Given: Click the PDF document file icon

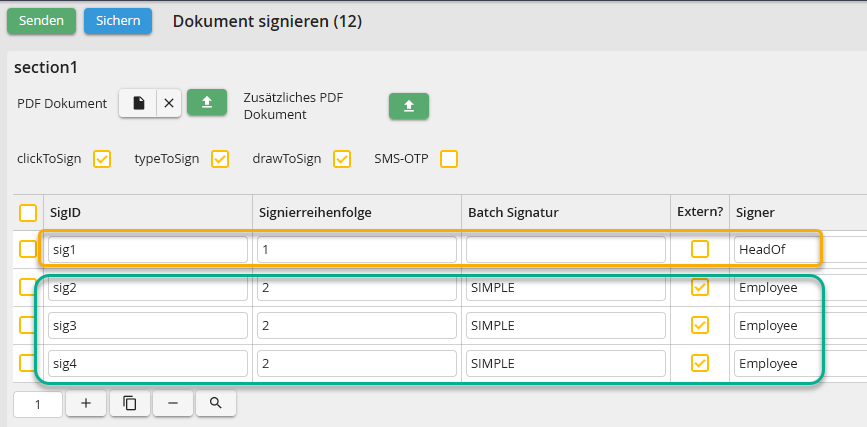Looking at the screenshot, I should tap(138, 103).
